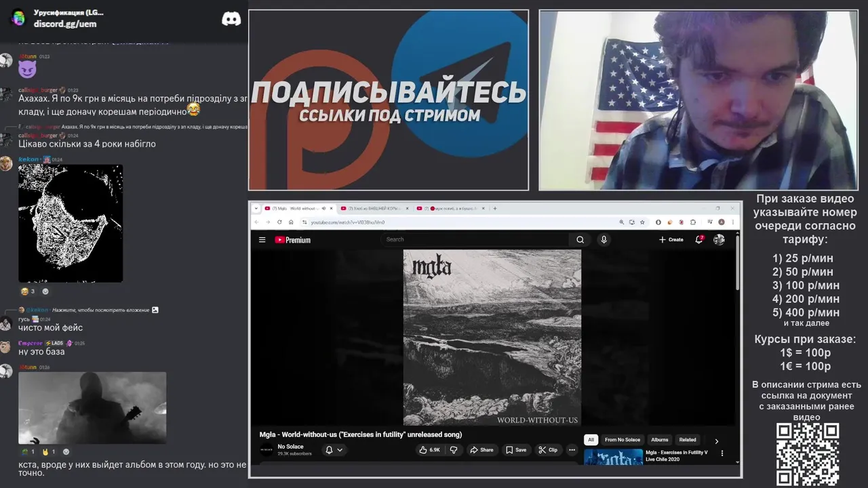This screenshot has width=868, height=488.
Task: Like the video with 6.9K likes
Action: [430, 449]
